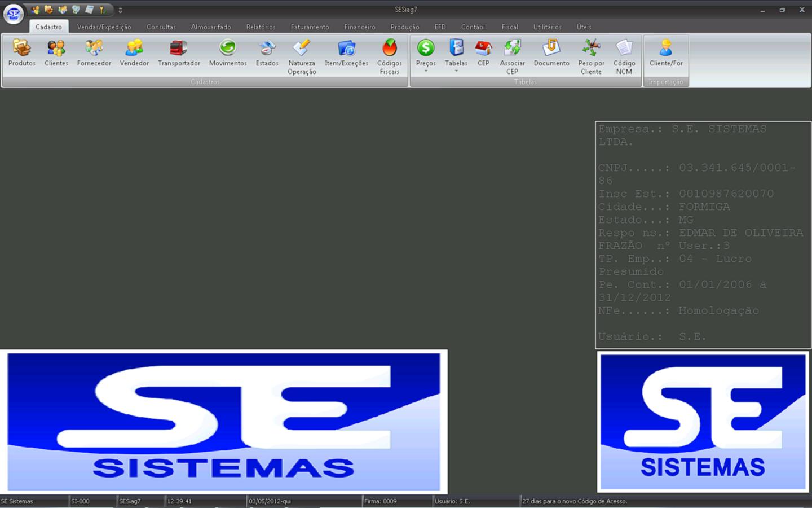Open the quick access toolbar customize arrow
Screen dimensions: 812x508
click(120, 10)
